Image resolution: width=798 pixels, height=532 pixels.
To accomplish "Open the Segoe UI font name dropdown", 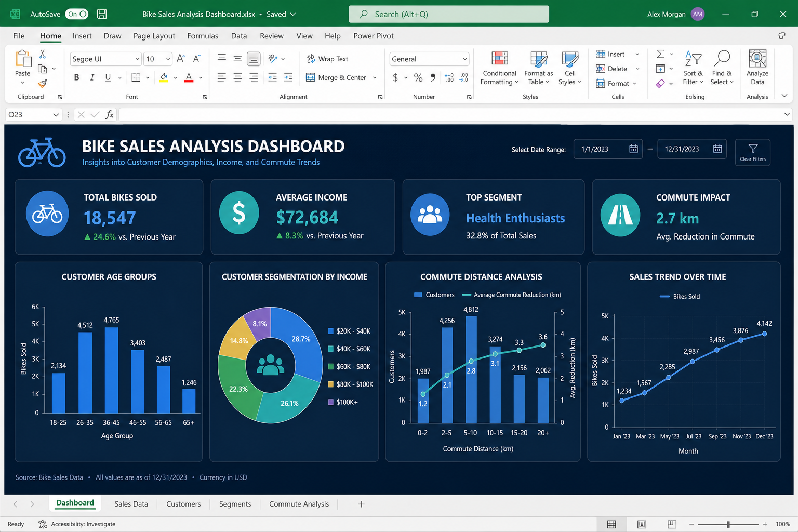I will pos(138,59).
